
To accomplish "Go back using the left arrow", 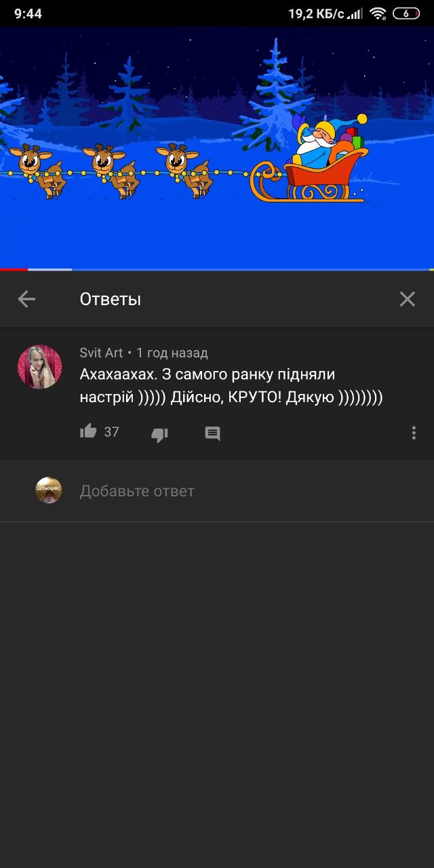I will pyautogui.click(x=26, y=299).
